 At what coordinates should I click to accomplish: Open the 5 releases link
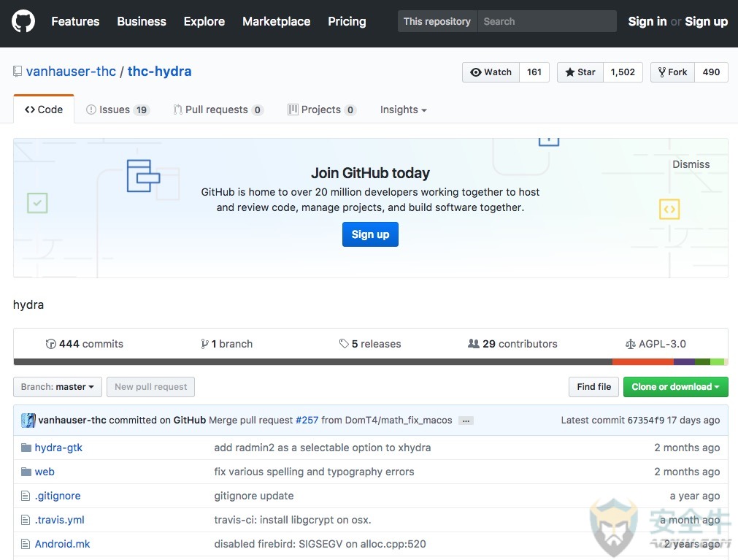coord(370,344)
